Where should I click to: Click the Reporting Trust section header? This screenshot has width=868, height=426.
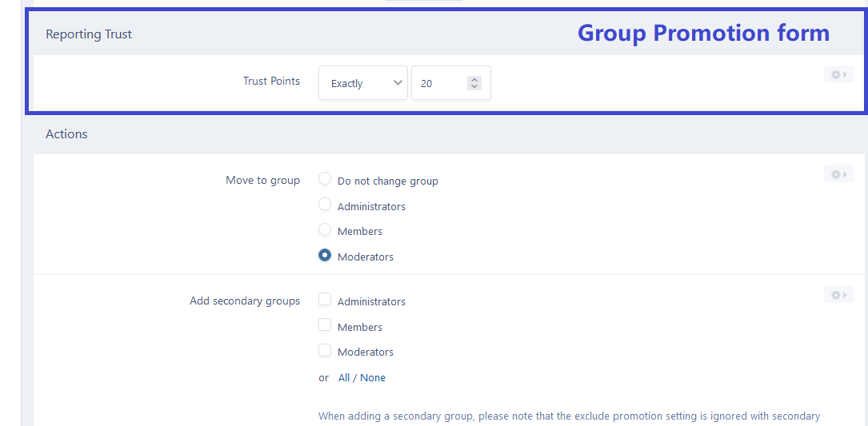pos(89,34)
